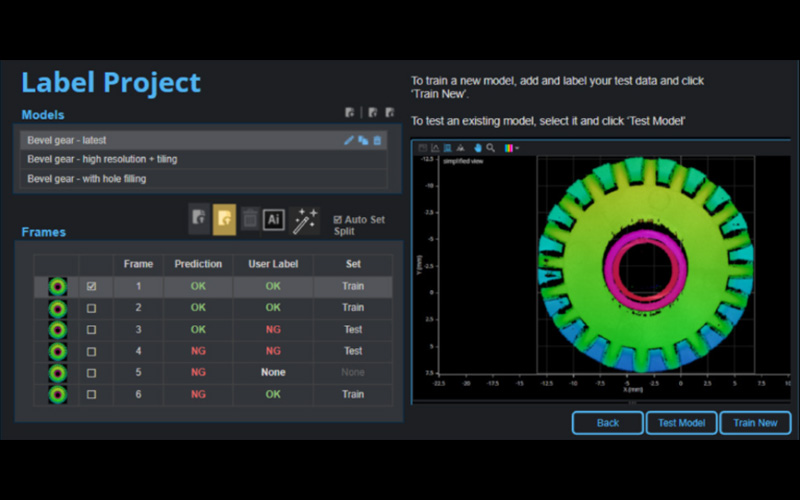This screenshot has width=800, height=500.
Task: Click the magic wand icon above Frames
Action: pyautogui.click(x=305, y=221)
